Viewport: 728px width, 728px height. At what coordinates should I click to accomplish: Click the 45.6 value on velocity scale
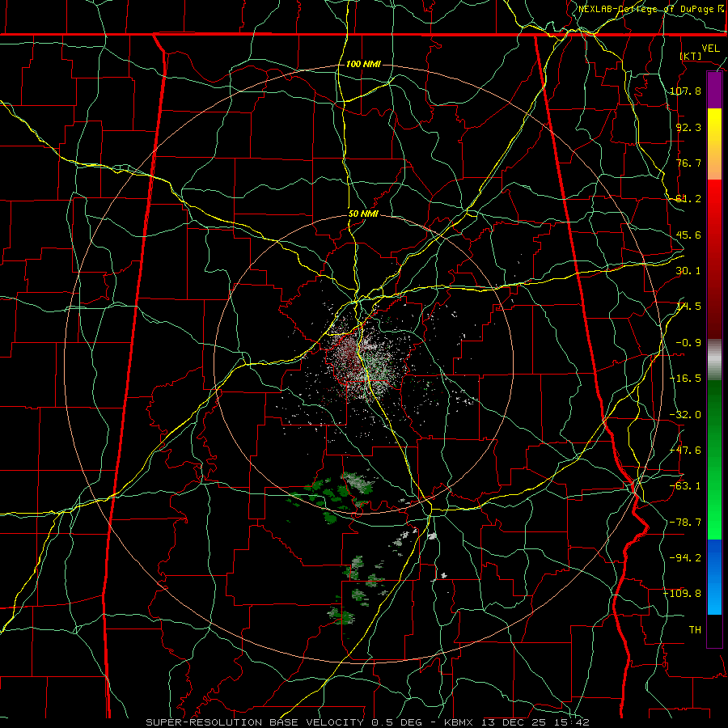(688, 235)
